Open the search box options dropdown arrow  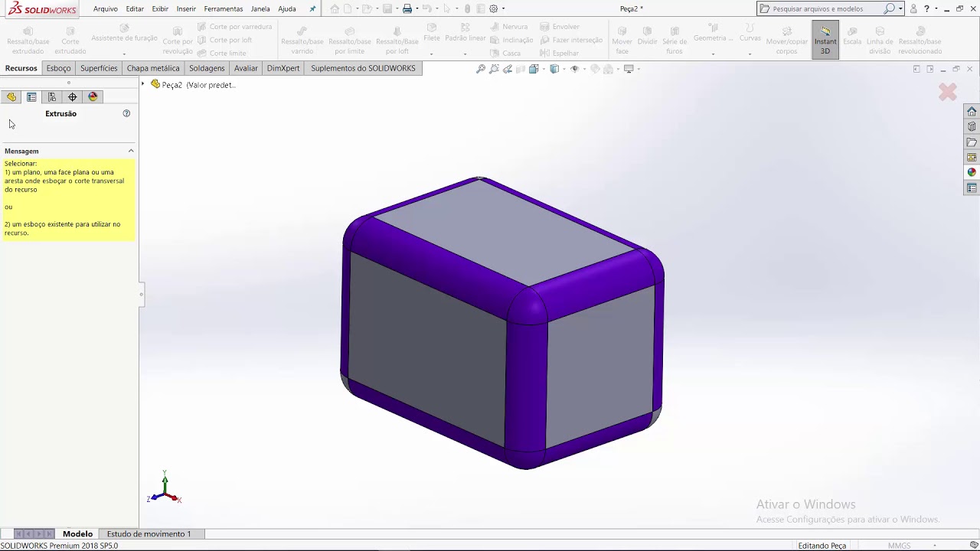tap(900, 9)
